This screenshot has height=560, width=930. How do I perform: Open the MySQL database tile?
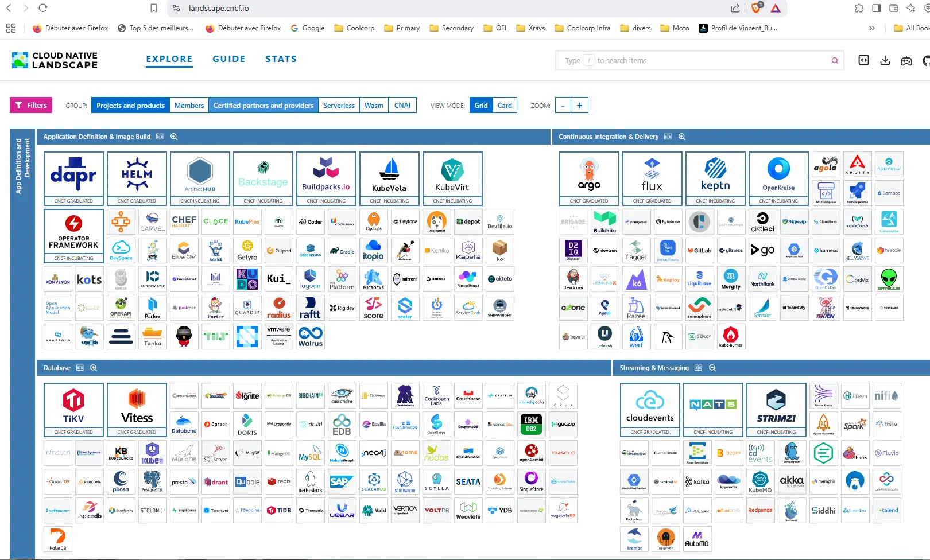[310, 453]
